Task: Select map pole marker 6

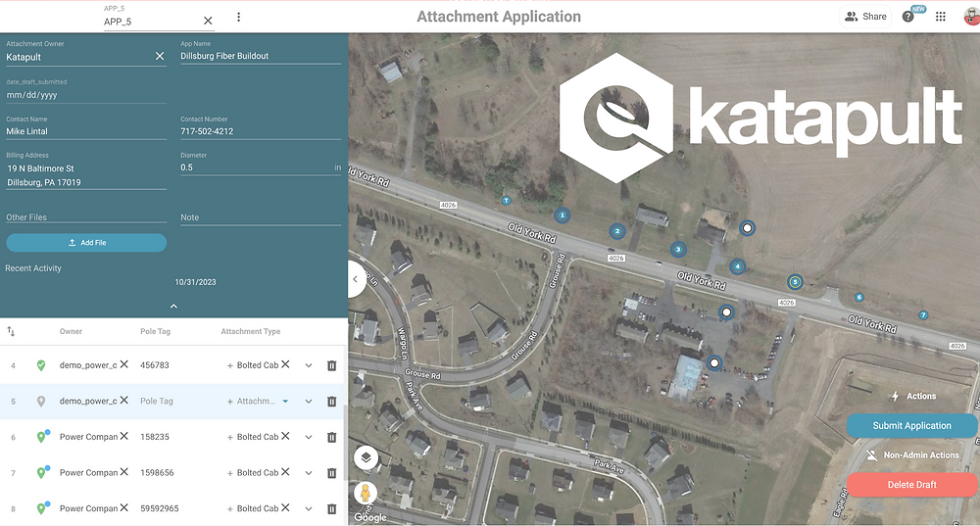Action: click(x=859, y=298)
